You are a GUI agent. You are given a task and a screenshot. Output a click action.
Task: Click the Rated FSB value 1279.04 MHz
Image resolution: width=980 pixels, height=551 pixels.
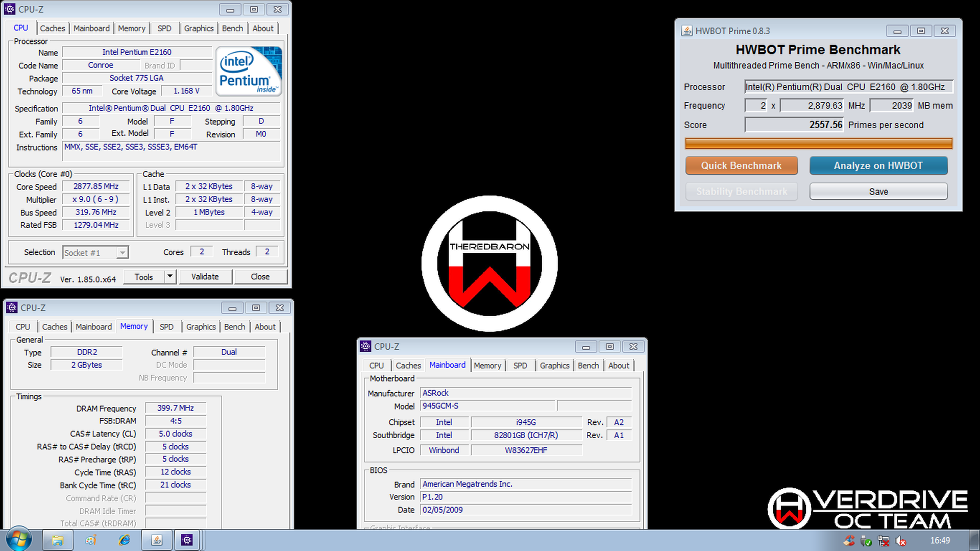click(x=96, y=225)
